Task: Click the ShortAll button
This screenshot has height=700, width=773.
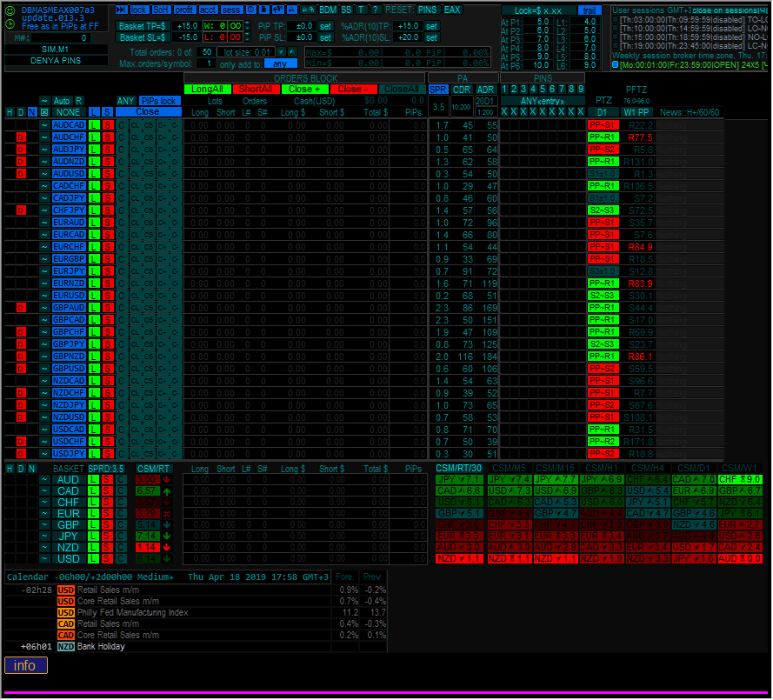Action: click(256, 90)
